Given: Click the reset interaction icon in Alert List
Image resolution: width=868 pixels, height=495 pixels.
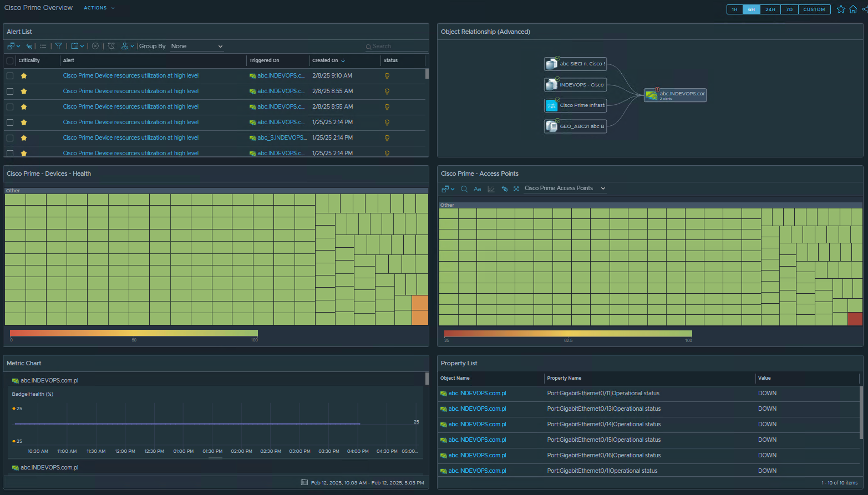Looking at the screenshot, I should [29, 46].
